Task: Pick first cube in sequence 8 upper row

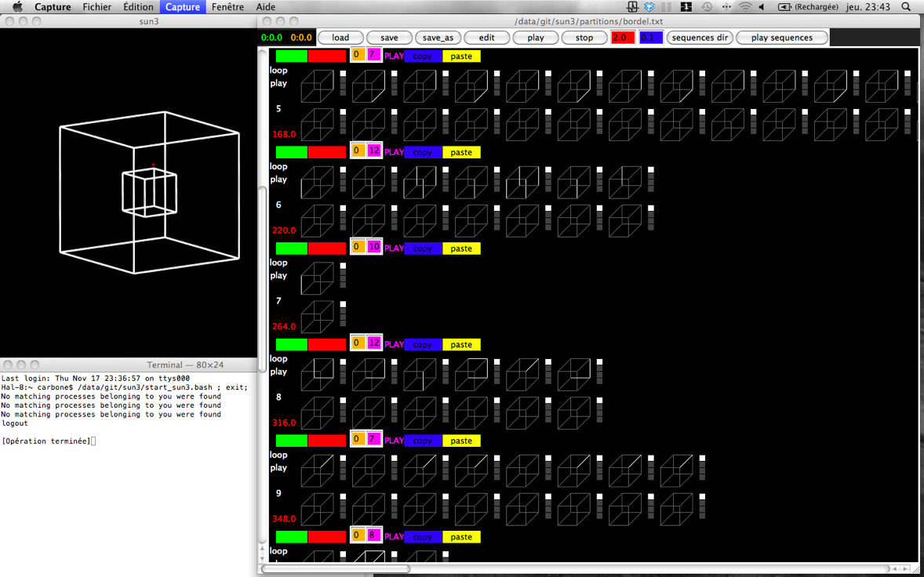Action: [x=318, y=375]
